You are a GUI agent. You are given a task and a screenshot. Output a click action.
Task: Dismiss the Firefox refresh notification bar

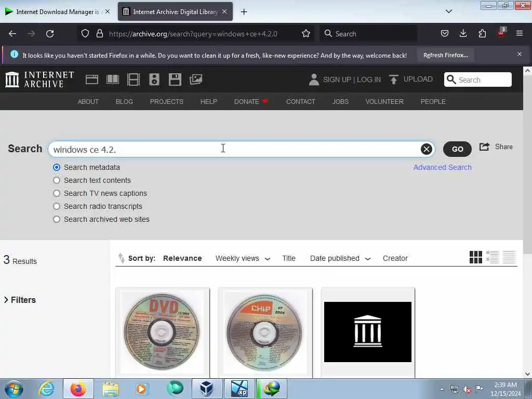click(x=520, y=54)
